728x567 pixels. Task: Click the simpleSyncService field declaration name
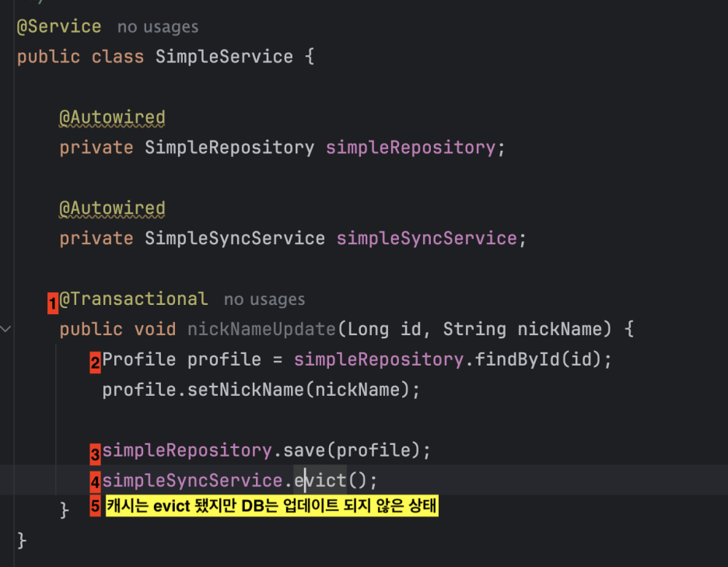(x=427, y=238)
